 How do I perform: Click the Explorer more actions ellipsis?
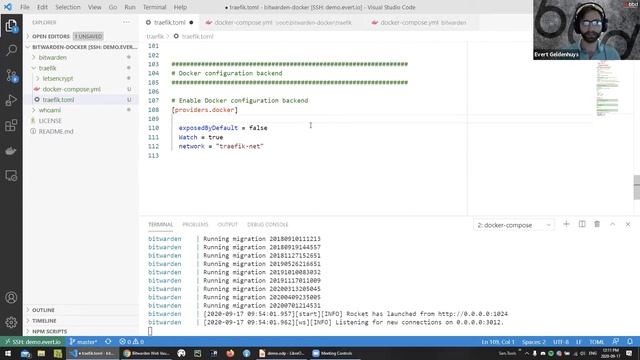point(126,22)
